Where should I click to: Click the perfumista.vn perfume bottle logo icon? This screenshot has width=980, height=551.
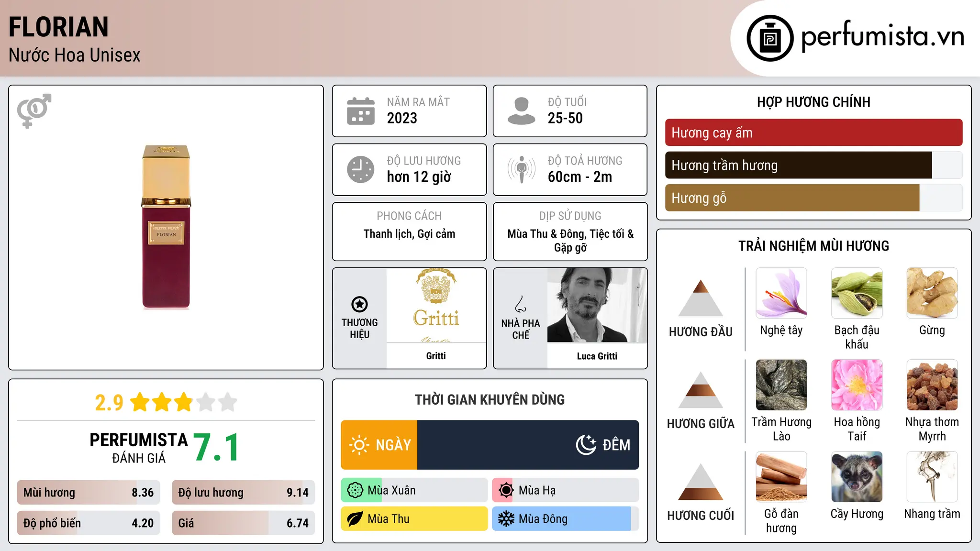(770, 38)
